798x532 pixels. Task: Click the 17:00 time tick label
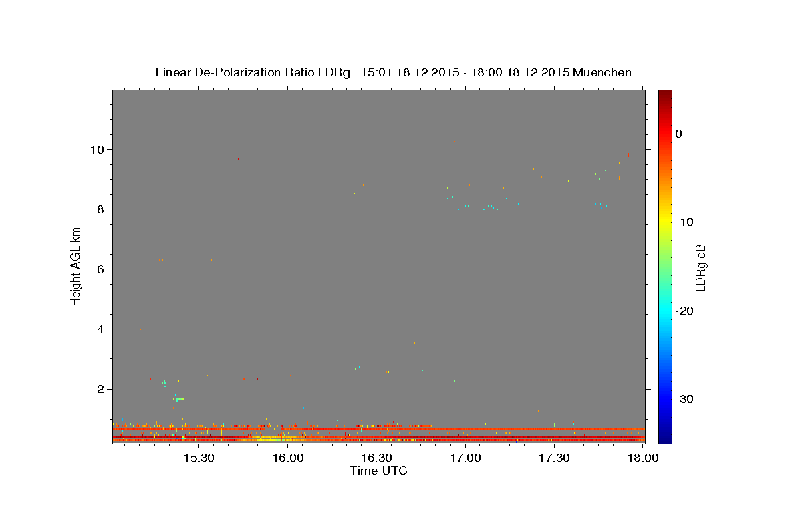tap(465, 458)
